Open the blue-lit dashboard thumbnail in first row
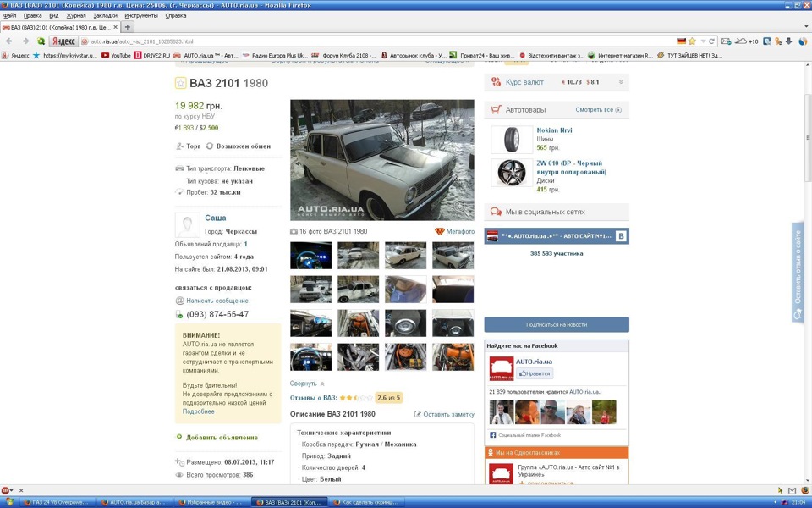Viewport: 812px width, 508px height. (310, 255)
